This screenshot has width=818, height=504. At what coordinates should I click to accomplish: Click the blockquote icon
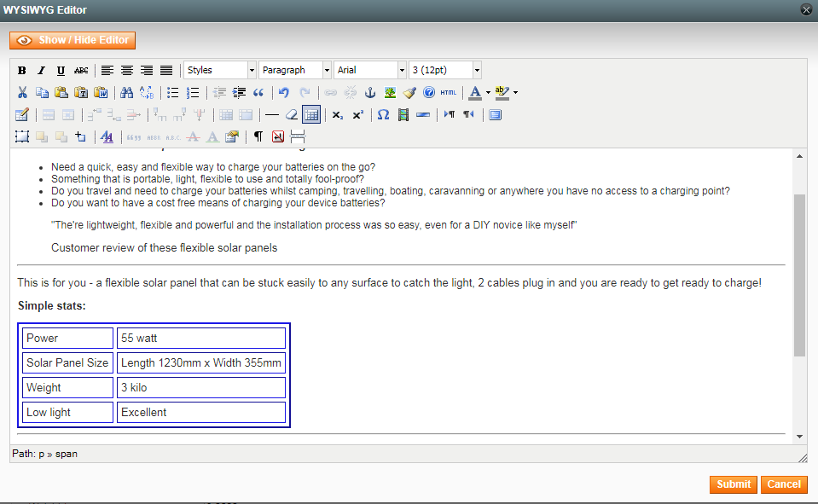coord(258,93)
